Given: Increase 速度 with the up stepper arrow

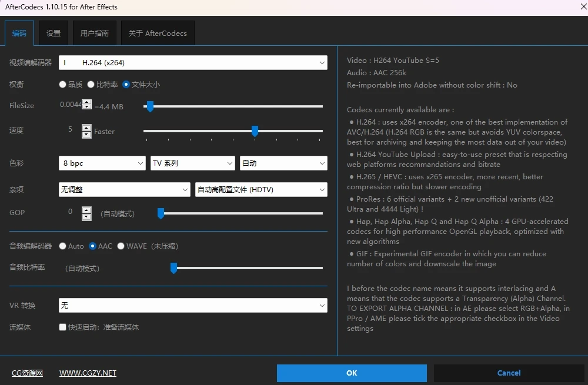Looking at the screenshot, I should (x=86, y=128).
